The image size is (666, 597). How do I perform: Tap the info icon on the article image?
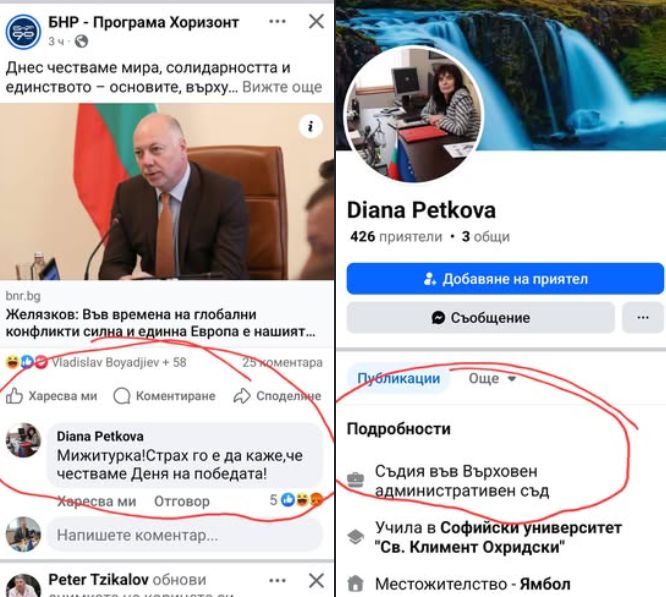tap(311, 126)
